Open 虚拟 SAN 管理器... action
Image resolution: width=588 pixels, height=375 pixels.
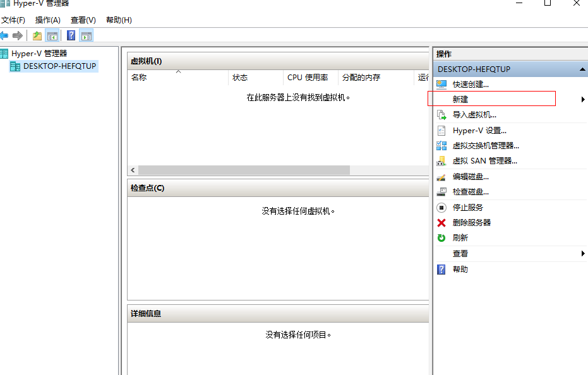click(485, 161)
